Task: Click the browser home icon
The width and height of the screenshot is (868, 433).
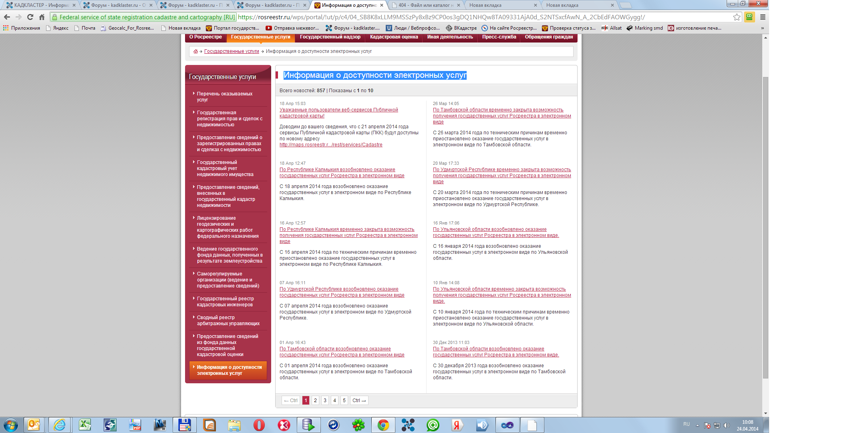Action: (42, 17)
